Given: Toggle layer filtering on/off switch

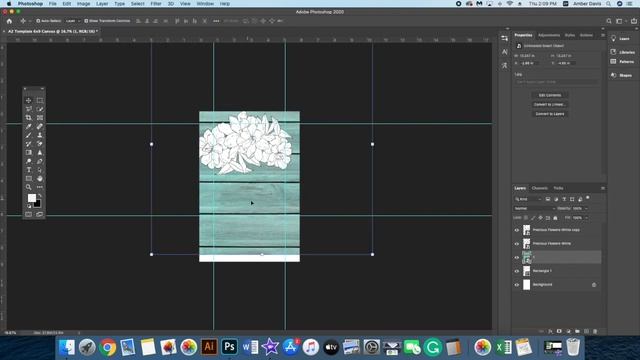Looking at the screenshot, I should click(588, 198).
